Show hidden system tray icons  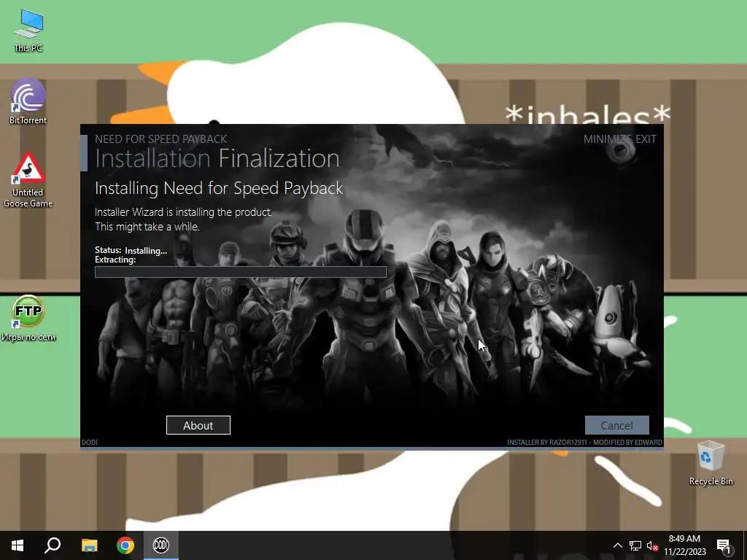[x=617, y=545]
